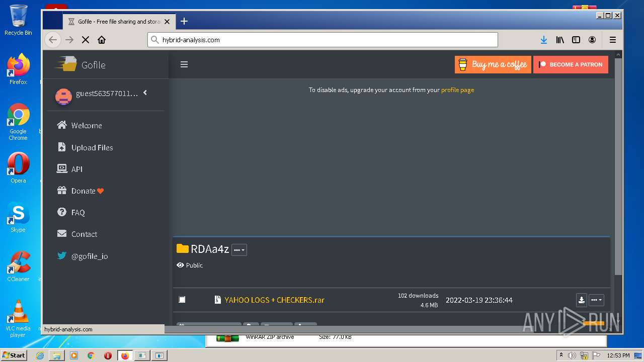Close the Gofile tab
The width and height of the screenshot is (644, 362).
[x=167, y=22]
